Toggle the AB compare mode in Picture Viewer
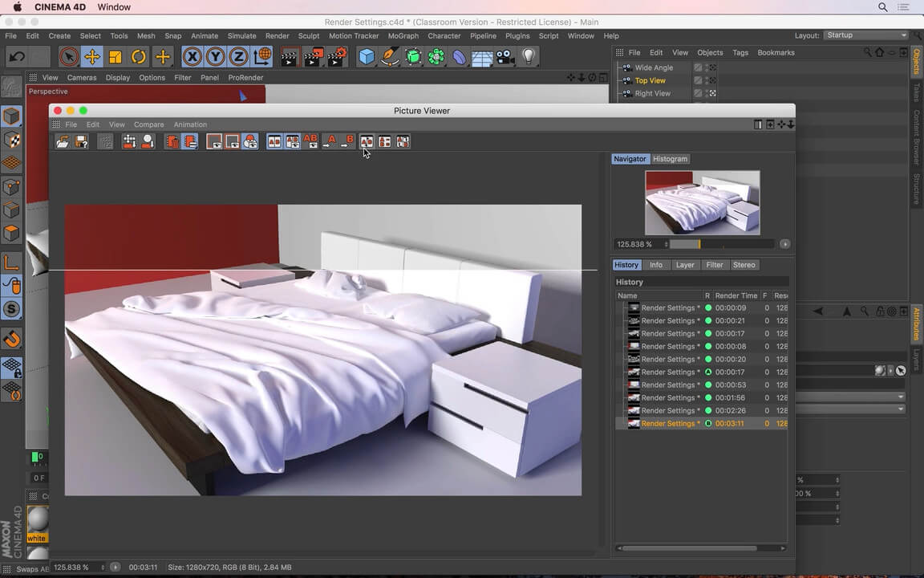Screen dimensions: 924x578 pos(310,141)
